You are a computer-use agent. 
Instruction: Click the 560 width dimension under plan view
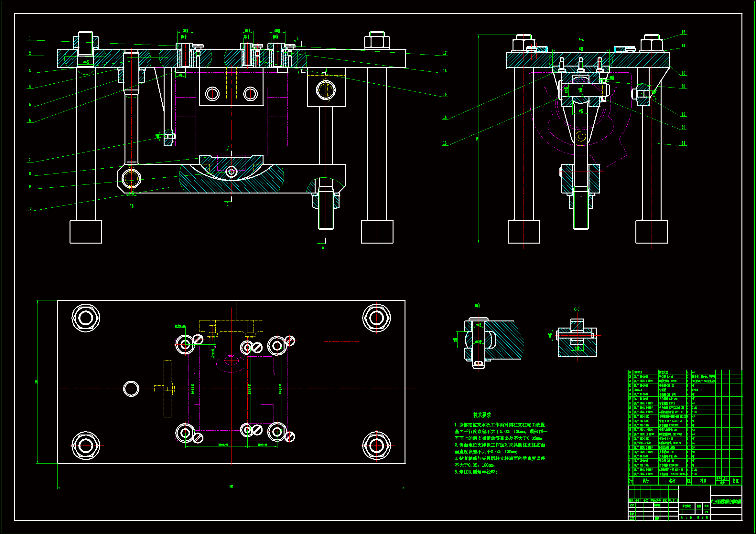pos(231,487)
